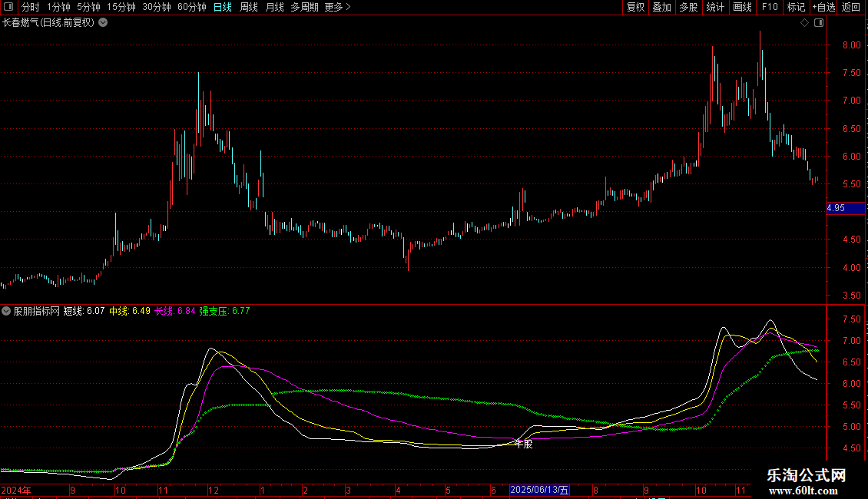Open the 统计 statistics tool

715,7
